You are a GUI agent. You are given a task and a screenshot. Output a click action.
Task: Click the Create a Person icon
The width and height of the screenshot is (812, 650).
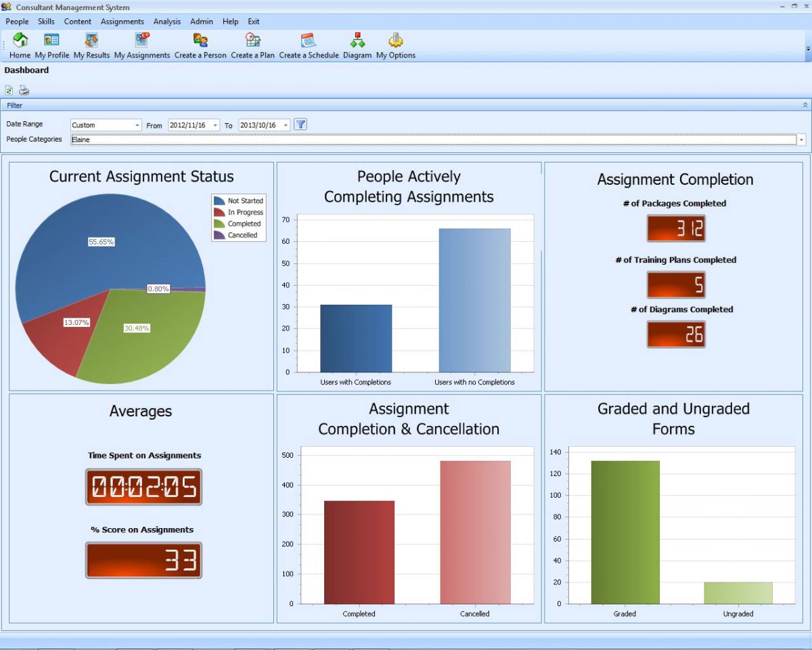tap(200, 41)
